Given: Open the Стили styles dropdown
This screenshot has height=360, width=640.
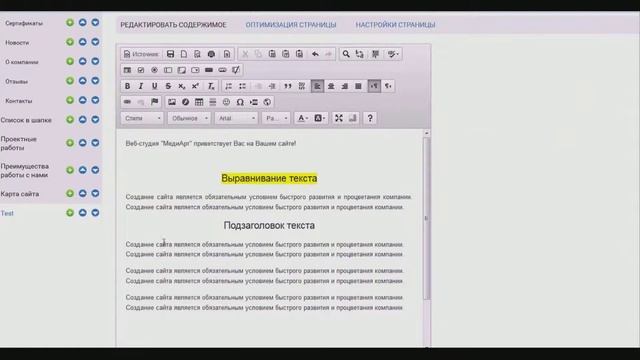Looking at the screenshot, I should [x=142, y=118].
